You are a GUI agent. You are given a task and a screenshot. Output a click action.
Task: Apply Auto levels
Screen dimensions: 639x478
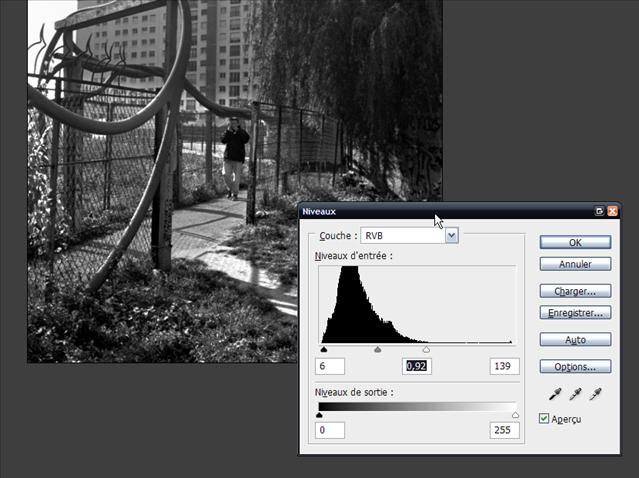click(575, 340)
